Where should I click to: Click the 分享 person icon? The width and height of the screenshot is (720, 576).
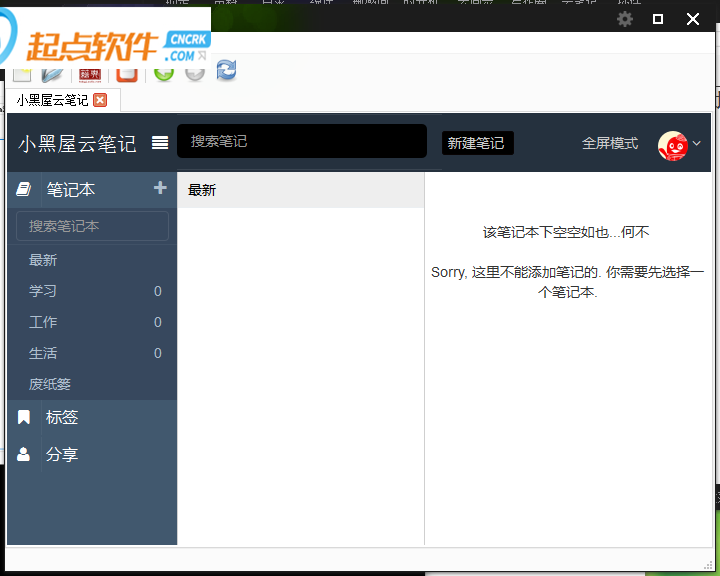[23, 454]
